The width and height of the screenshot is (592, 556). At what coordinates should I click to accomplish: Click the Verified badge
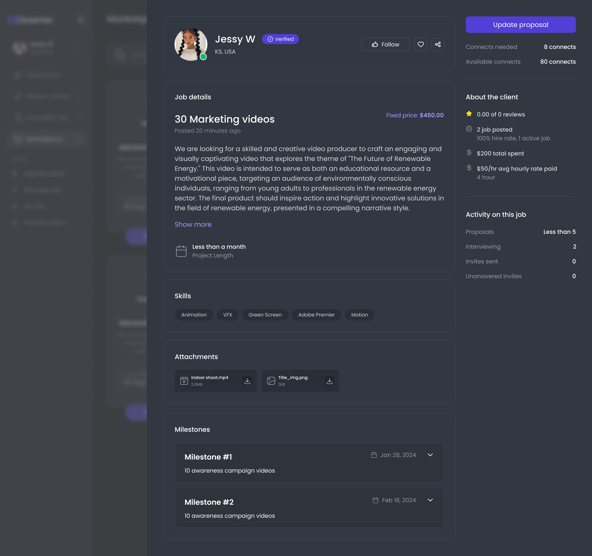point(281,39)
